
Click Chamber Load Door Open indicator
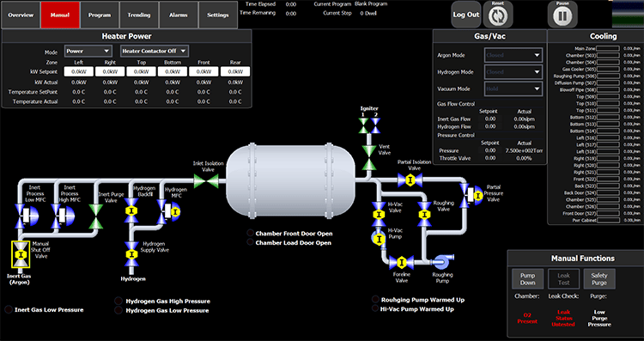tap(250, 242)
